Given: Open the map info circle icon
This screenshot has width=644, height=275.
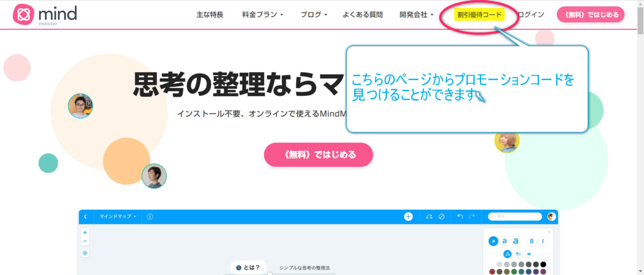Looking at the screenshot, I should tap(150, 217).
